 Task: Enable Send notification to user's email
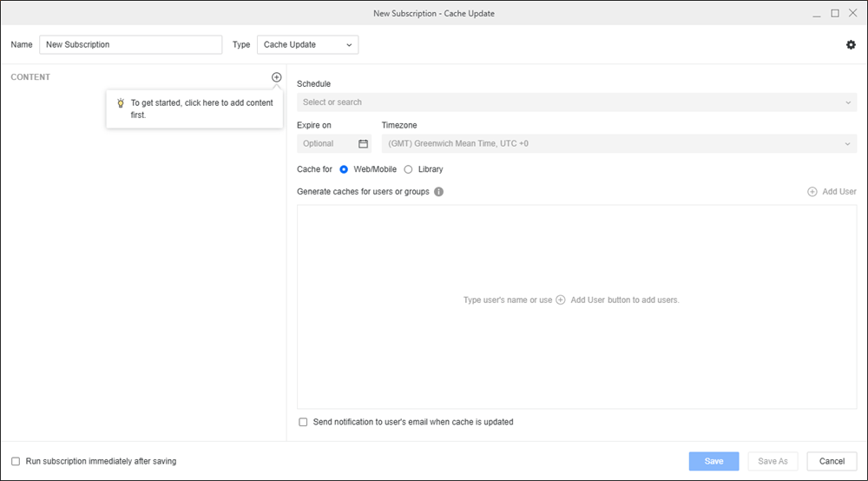point(303,423)
